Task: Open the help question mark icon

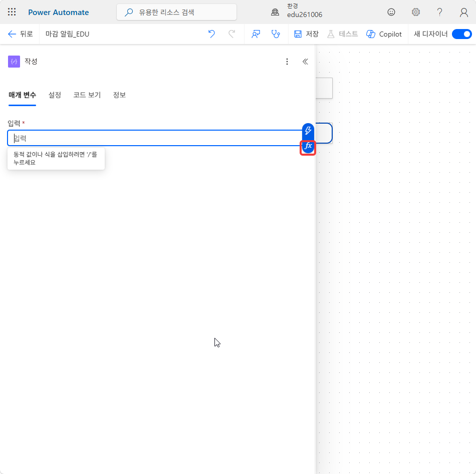Action: coord(439,12)
